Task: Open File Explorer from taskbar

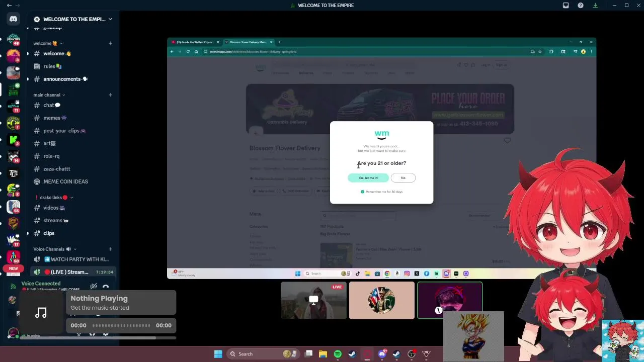Action: [x=323, y=354]
